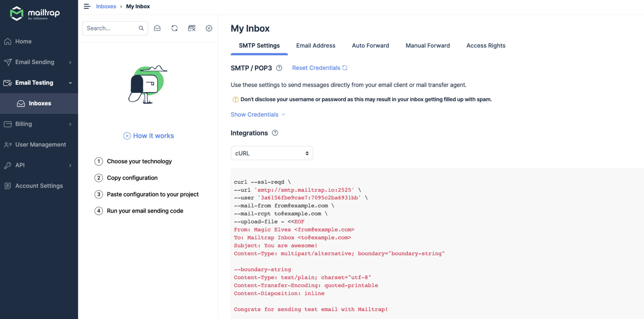Switch to the Email Address tab

[315, 46]
